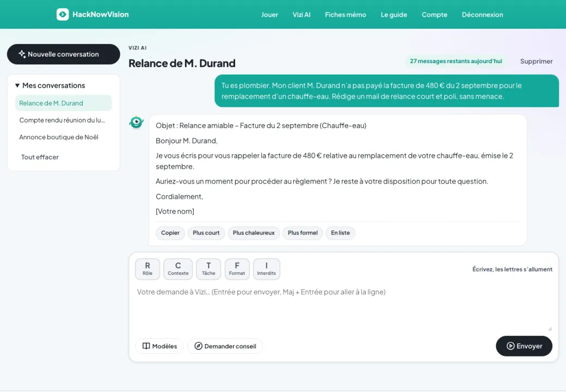Click the 27 messages restants aujourd'hui badge
The height and width of the screenshot is (392, 566).
tap(456, 62)
